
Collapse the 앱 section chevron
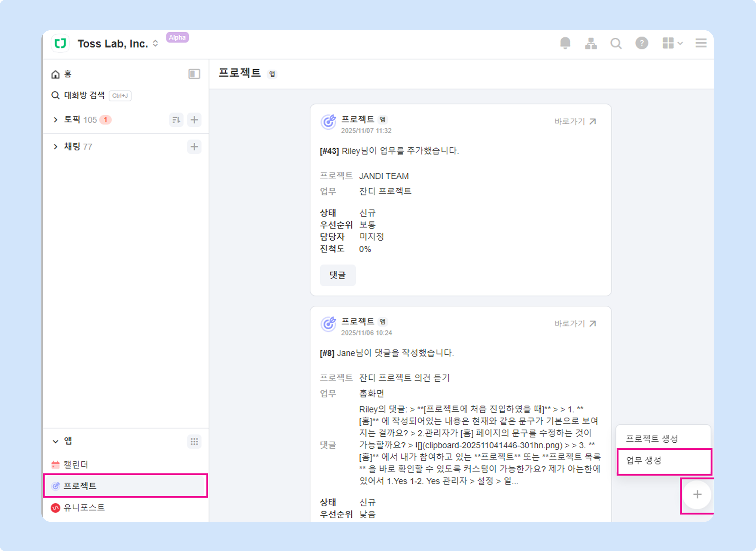[55, 442]
